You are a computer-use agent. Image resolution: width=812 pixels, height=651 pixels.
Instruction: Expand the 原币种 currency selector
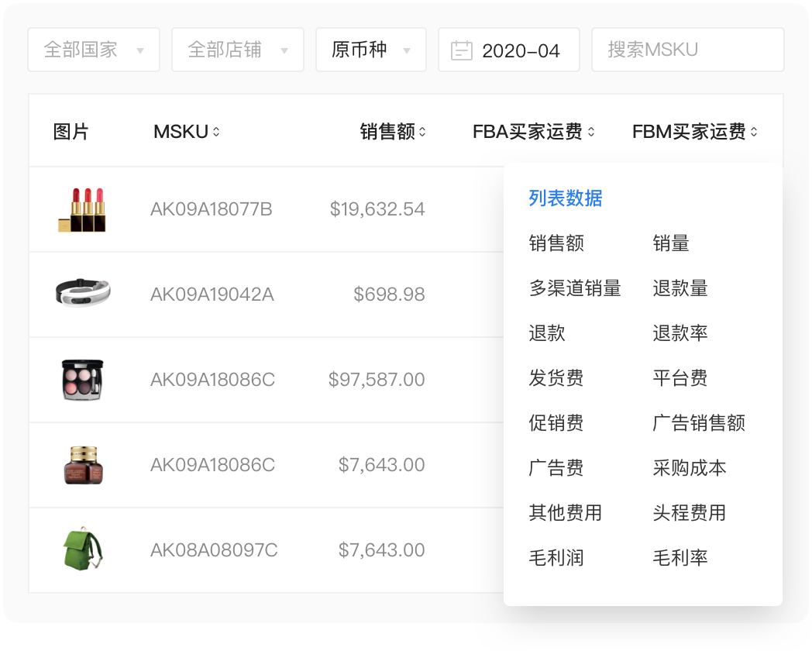370,49
